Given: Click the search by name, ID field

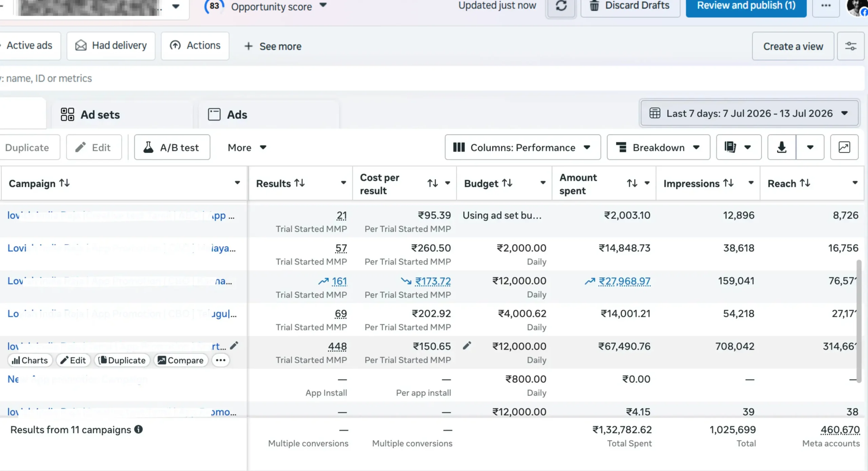Looking at the screenshot, I should click(431, 78).
